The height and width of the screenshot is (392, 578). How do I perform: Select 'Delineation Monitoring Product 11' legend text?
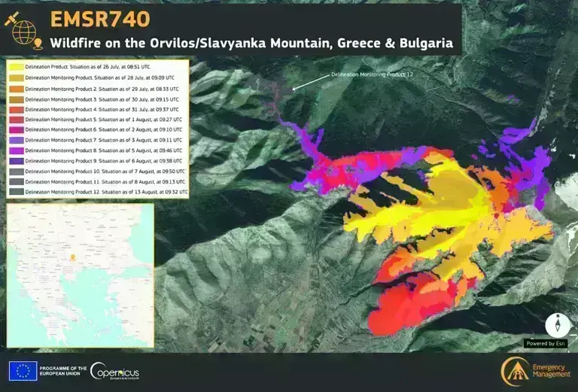point(62,181)
